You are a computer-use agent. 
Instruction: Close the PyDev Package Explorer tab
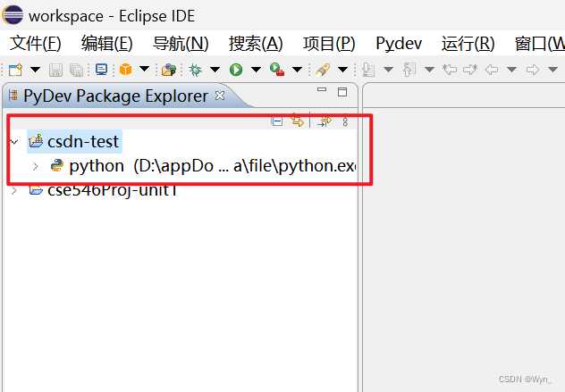coord(220,96)
